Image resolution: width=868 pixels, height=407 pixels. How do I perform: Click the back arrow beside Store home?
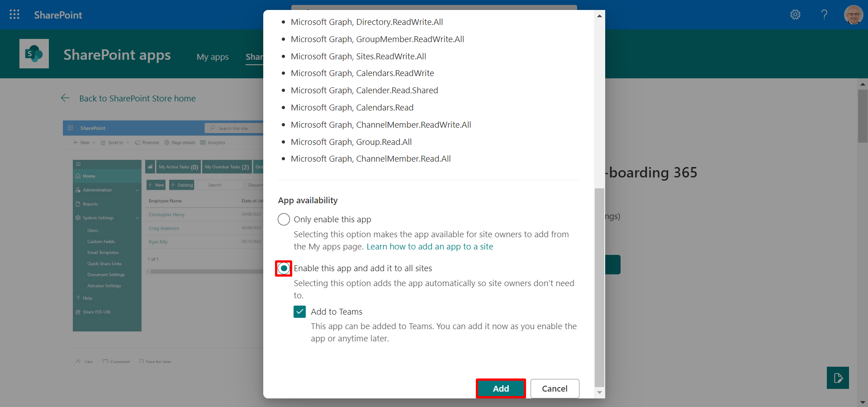[65, 98]
